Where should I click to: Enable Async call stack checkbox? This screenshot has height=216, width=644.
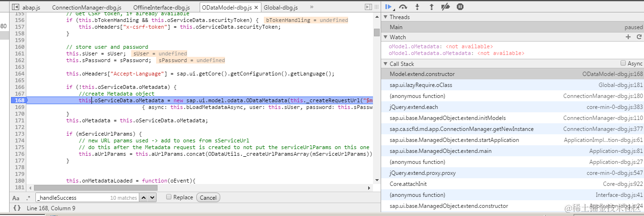tap(623, 63)
